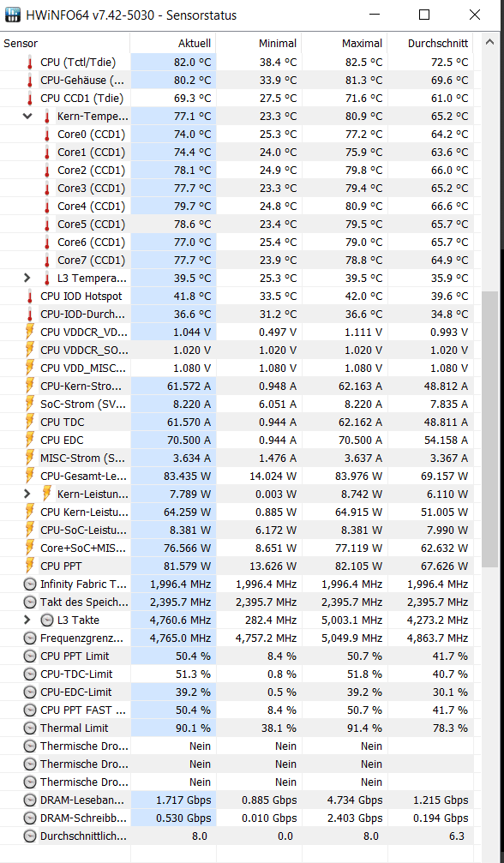Click the clock icon for Thermal Limit
504x863 pixels.
[x=30, y=728]
